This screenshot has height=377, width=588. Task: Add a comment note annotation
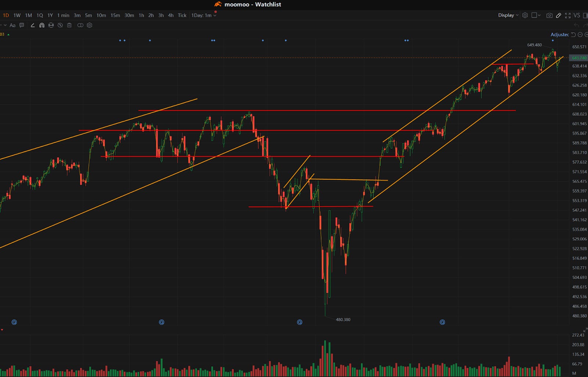pyautogui.click(x=22, y=25)
